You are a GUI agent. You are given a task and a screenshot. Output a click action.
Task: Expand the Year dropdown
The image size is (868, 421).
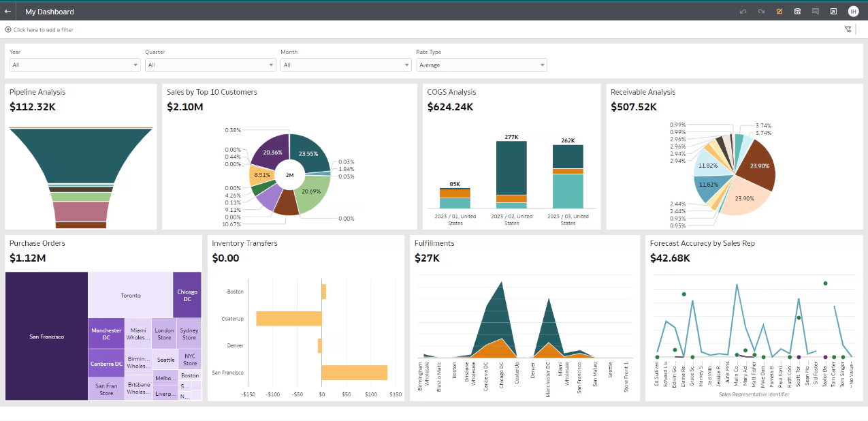point(75,65)
